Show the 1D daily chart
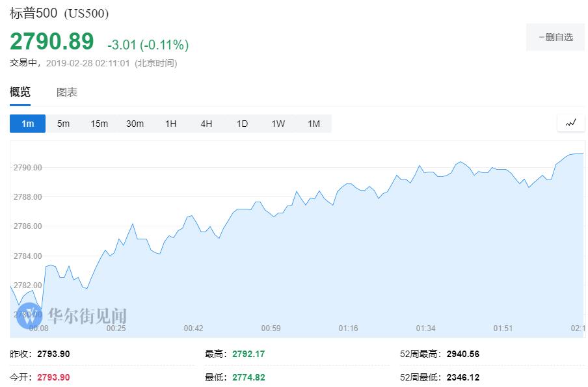This screenshot has height=387, width=588. pos(242,124)
